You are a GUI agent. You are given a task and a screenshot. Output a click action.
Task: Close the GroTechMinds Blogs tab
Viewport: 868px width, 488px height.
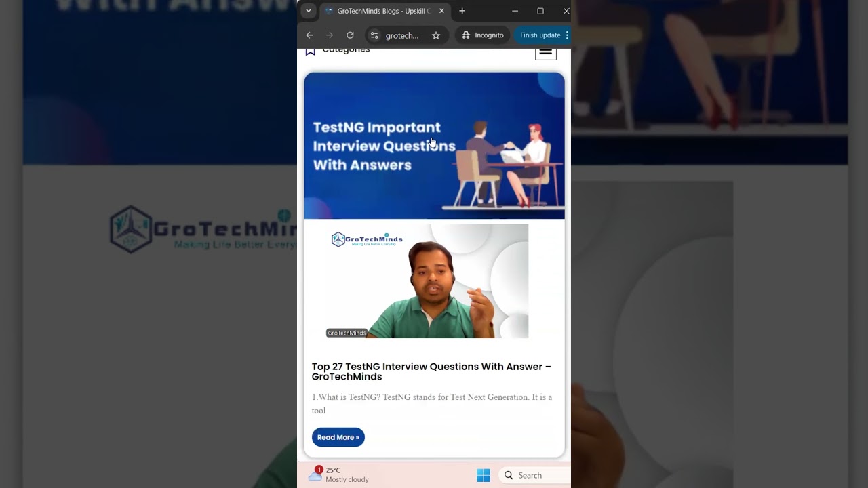coord(441,11)
